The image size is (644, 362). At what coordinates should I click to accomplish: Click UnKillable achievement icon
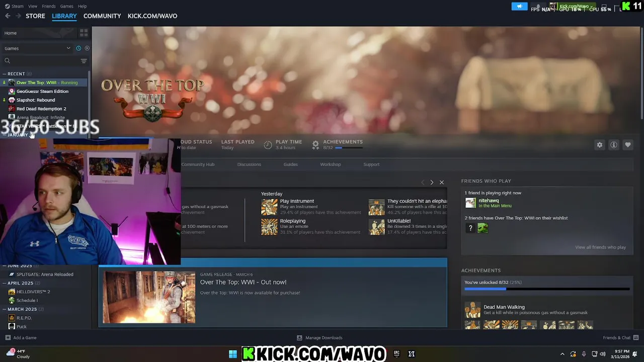pyautogui.click(x=377, y=227)
